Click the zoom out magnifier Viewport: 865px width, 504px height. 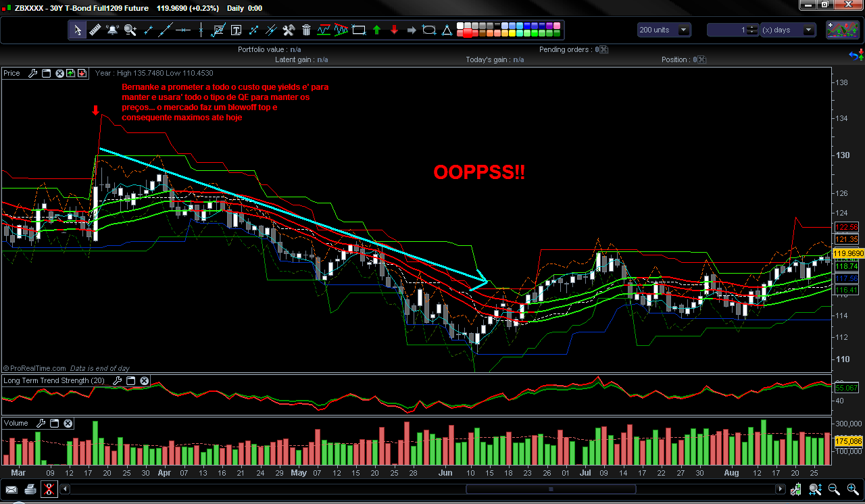834,489
